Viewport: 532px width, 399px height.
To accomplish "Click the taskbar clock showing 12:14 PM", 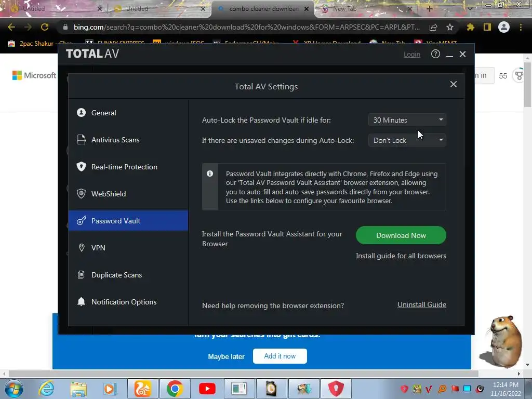I will click(506, 389).
